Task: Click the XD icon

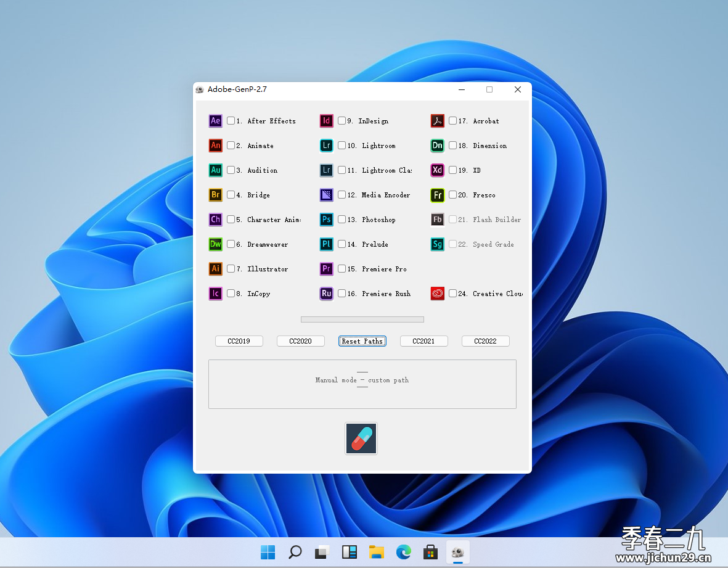Action: click(x=438, y=170)
